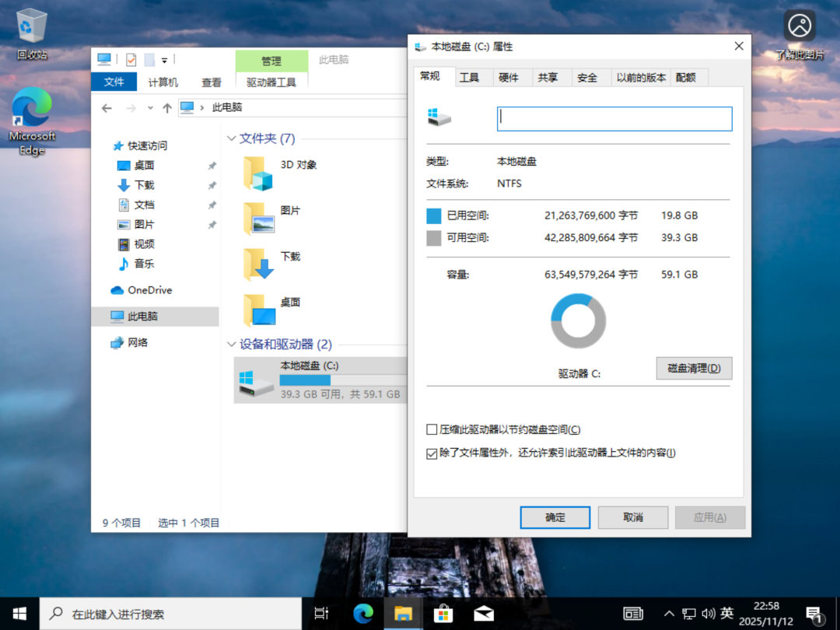Open the Recycle Bin desktop icon
Viewport: 840px width, 630px height.
click(32, 35)
